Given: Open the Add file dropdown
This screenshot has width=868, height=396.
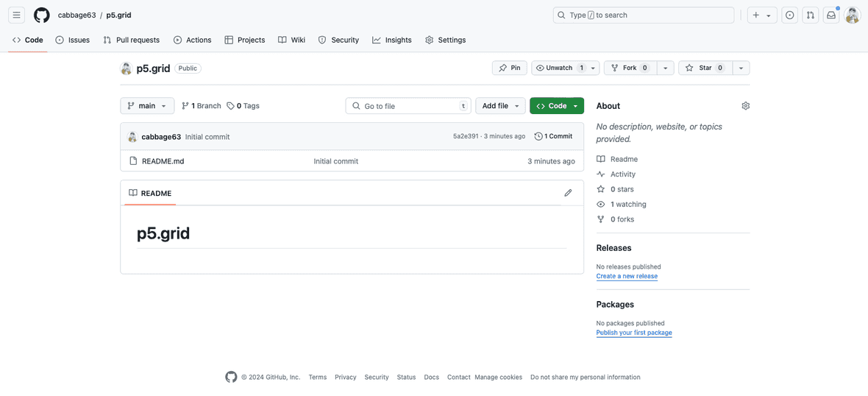Looking at the screenshot, I should click(x=500, y=106).
